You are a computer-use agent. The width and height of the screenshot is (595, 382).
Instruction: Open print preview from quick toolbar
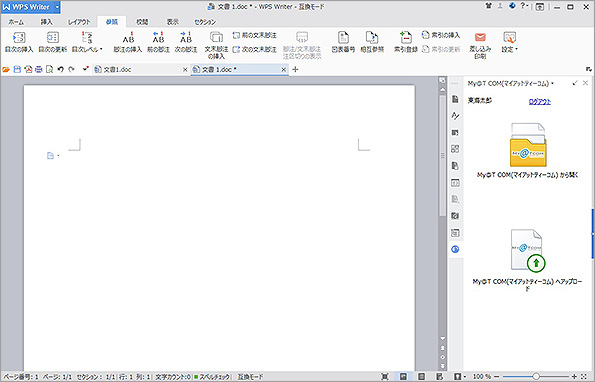49,69
